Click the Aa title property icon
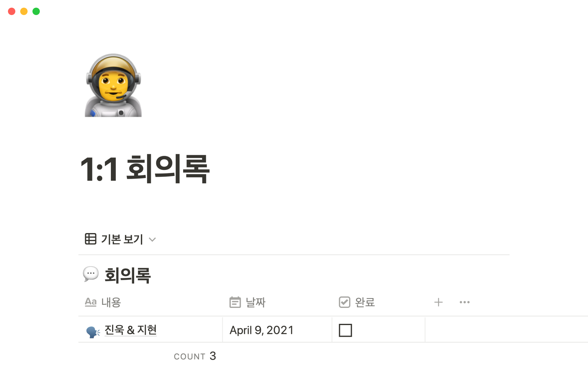The width and height of the screenshot is (588, 368). [91, 302]
